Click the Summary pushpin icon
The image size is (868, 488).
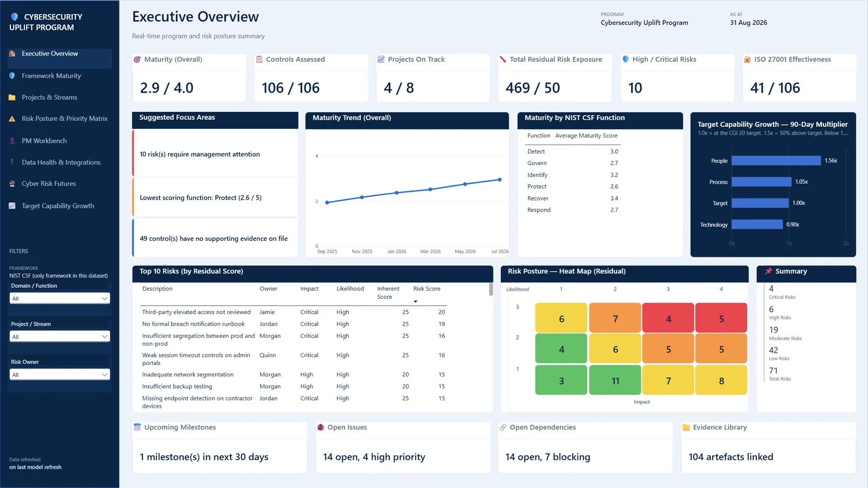pos(769,271)
